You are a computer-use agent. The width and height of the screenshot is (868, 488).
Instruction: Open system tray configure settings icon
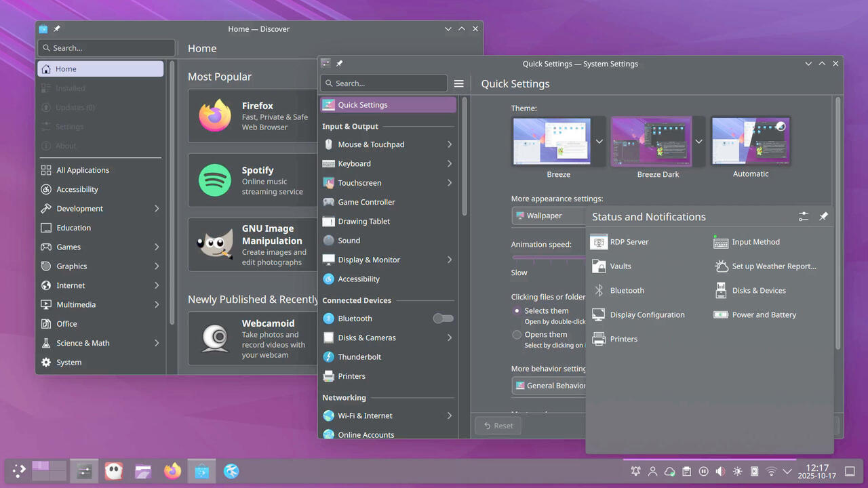(804, 217)
